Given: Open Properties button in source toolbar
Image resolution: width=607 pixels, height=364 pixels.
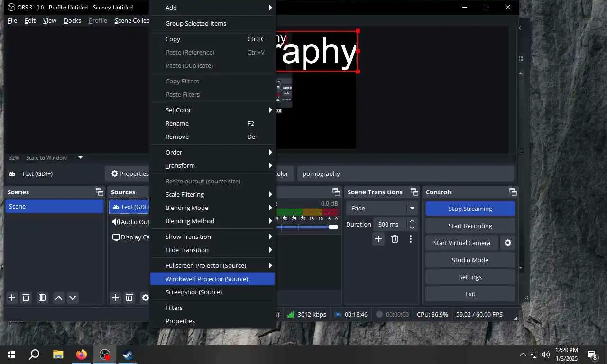Looking at the screenshot, I should click(128, 173).
